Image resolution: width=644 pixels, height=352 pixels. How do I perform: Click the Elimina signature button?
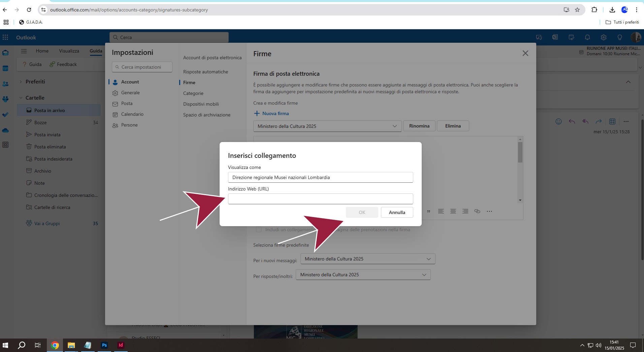[453, 126]
